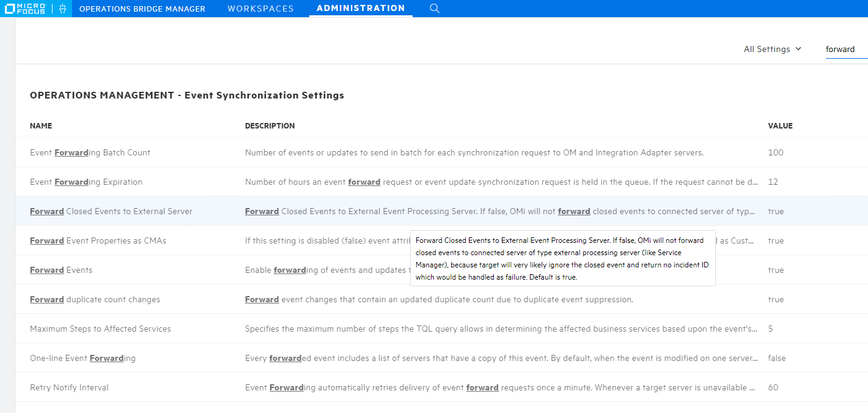Open the workspace switcher icon beside the logo

pos(61,8)
